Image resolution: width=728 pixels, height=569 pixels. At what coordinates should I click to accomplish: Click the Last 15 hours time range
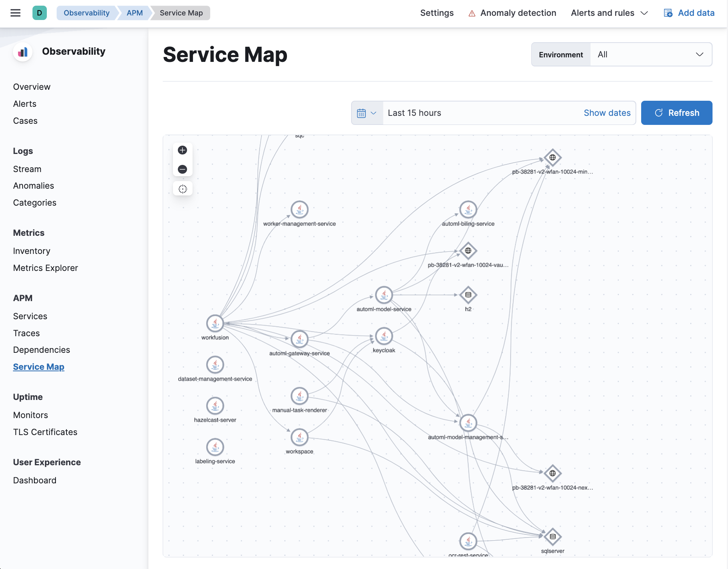pyautogui.click(x=414, y=113)
